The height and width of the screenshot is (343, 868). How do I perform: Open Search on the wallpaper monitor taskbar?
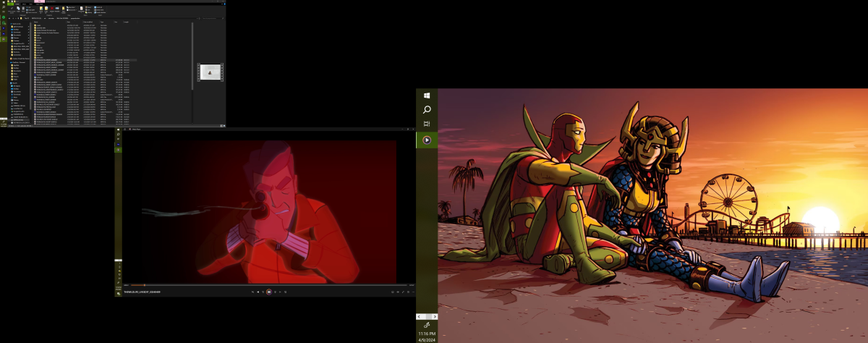tap(427, 109)
